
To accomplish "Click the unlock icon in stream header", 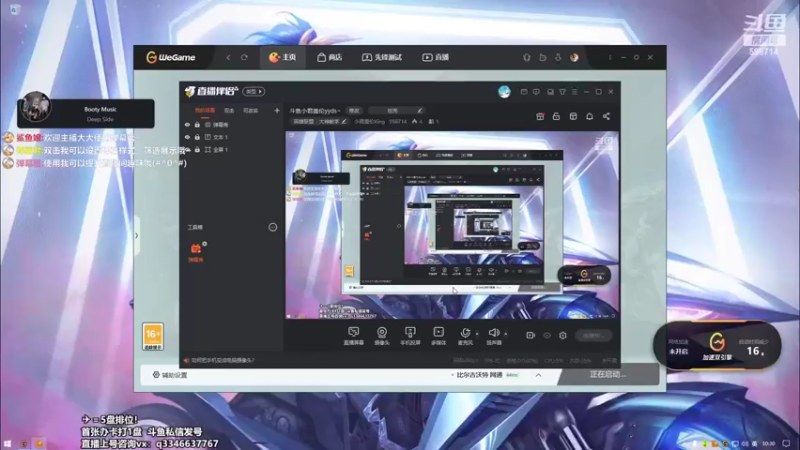I will point(556,116).
